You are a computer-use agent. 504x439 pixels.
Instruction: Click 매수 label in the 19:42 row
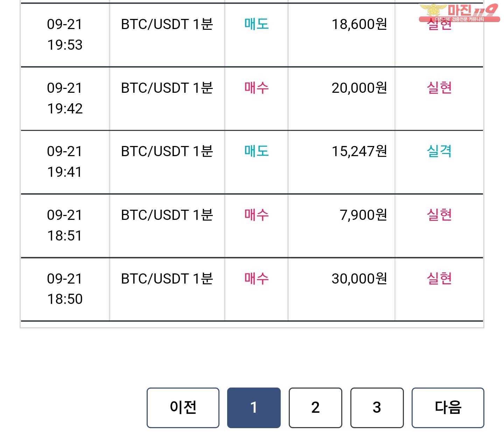pyautogui.click(x=257, y=88)
